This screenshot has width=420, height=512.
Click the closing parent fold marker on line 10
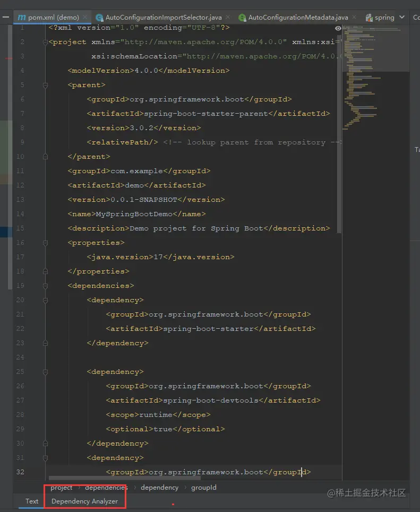tap(45, 157)
